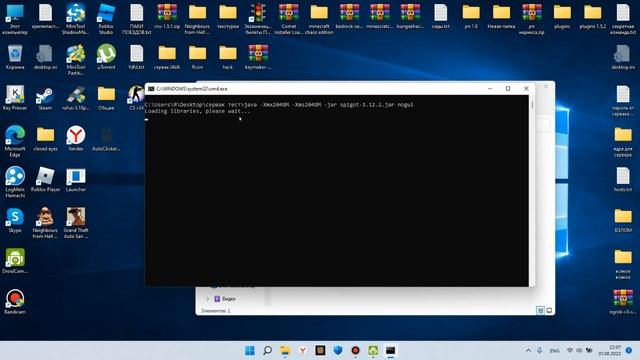Expand the Видео tree item in Explorer

point(208,299)
